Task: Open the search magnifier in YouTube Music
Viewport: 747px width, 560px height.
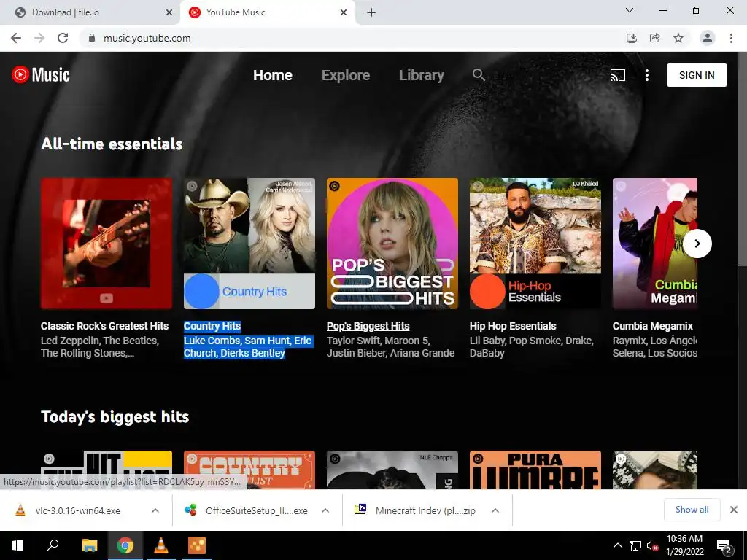Action: coord(479,75)
